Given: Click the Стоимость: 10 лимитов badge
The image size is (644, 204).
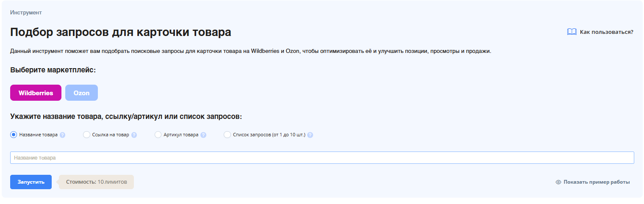Looking at the screenshot, I should coord(96,182).
